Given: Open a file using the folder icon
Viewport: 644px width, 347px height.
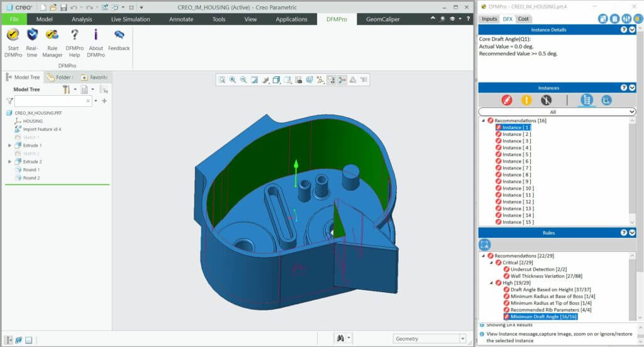Looking at the screenshot, I should click(x=53, y=8).
